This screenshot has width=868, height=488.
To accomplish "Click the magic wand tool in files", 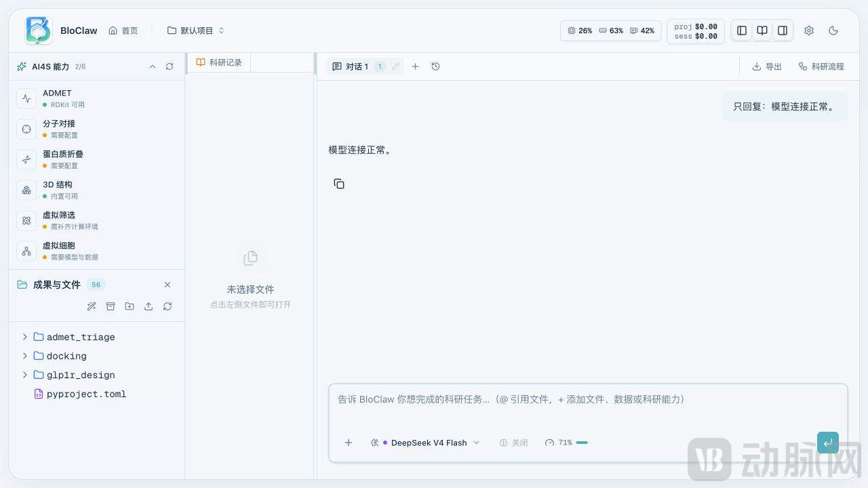I will point(92,306).
